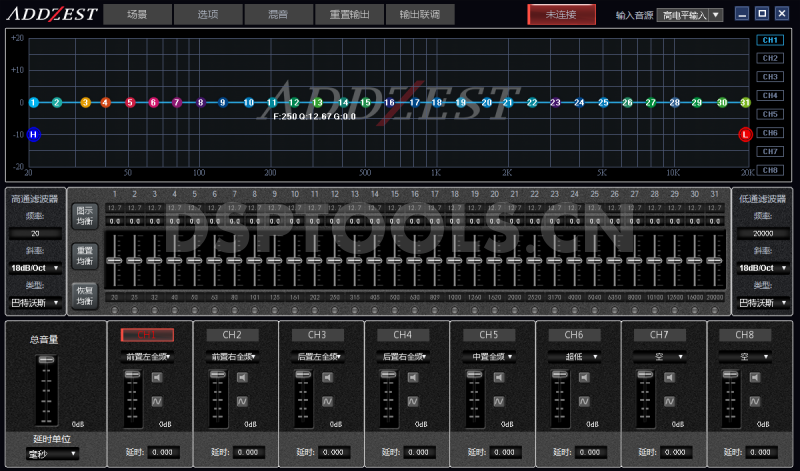Click the 未连接 connection button
This screenshot has height=471, width=800.
pyautogui.click(x=561, y=15)
